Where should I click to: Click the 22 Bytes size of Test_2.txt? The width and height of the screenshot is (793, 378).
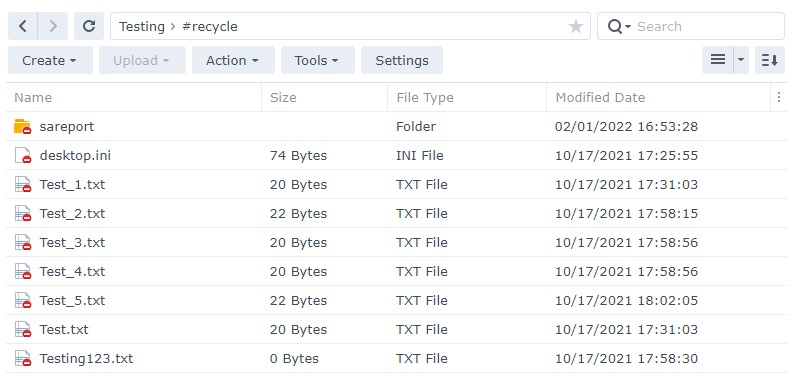pos(298,214)
